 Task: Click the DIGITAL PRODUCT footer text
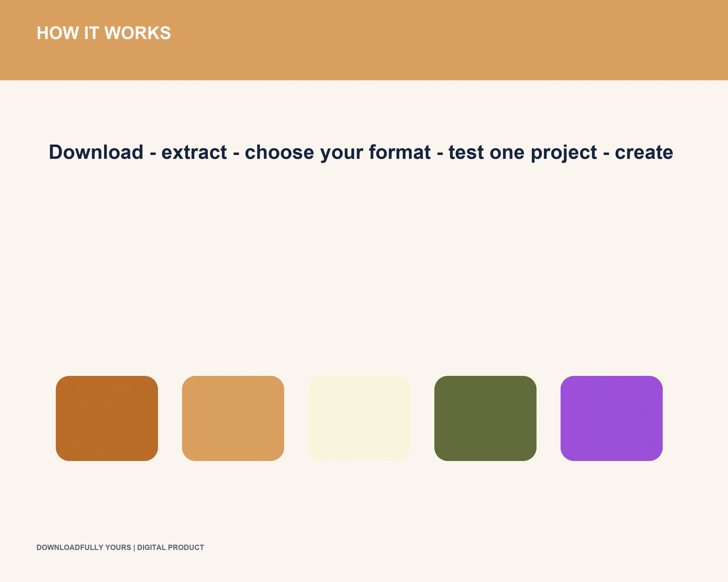[171, 548]
